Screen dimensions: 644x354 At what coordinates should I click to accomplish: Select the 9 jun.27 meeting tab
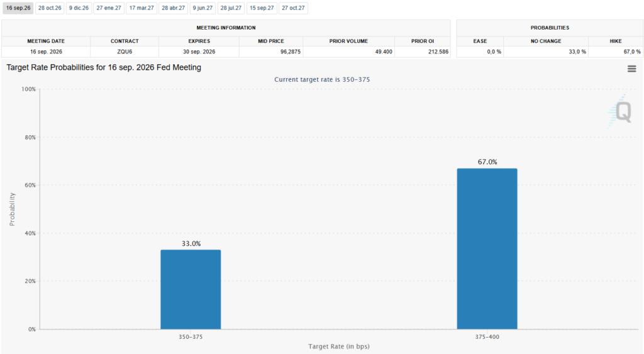(x=203, y=8)
